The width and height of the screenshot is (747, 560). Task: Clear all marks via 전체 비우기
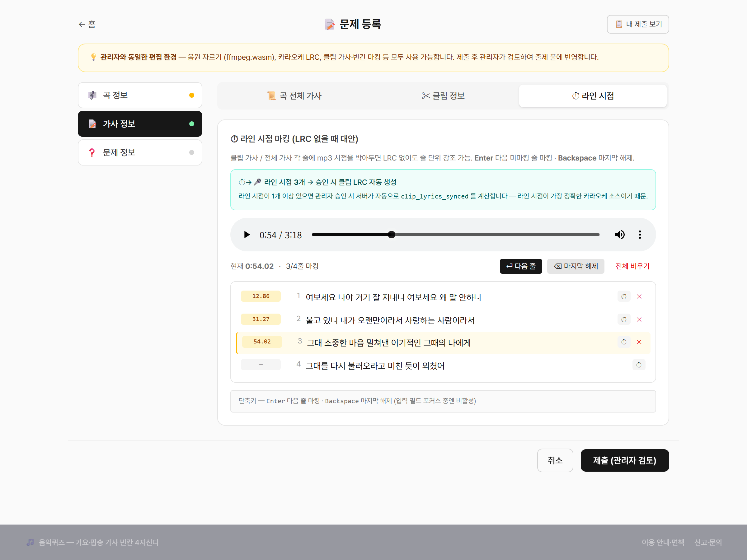pyautogui.click(x=632, y=266)
